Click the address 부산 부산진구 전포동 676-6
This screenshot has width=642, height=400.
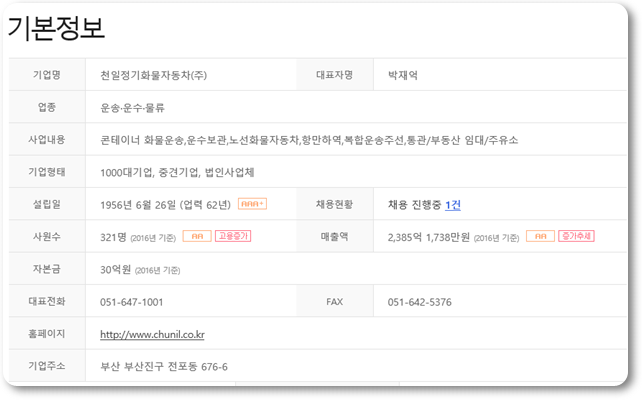tap(164, 366)
